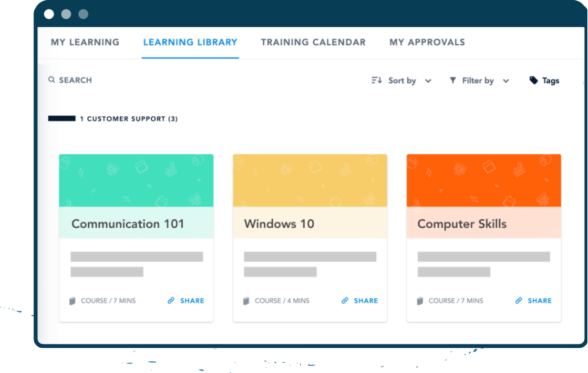The height and width of the screenshot is (373, 588).
Task: Share the Windows 10 course
Action: coord(360,301)
